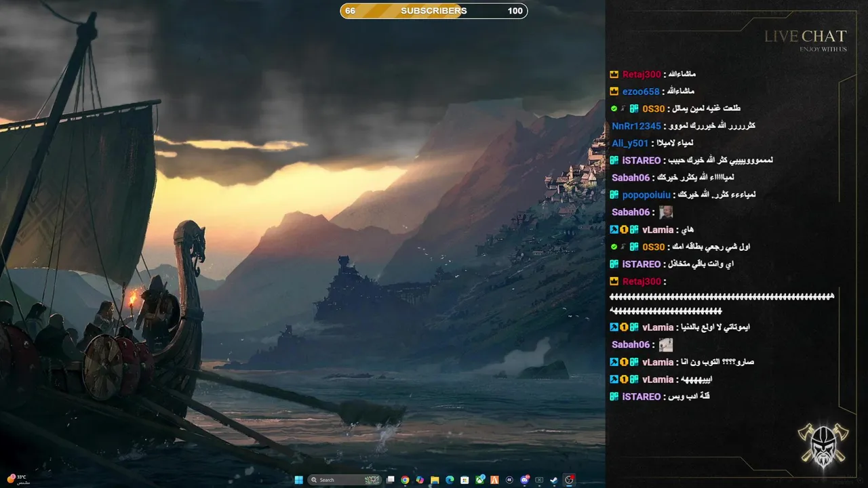Click the crown badge on Retaj300's arrows message
This screenshot has height=488, width=868.
(x=614, y=281)
